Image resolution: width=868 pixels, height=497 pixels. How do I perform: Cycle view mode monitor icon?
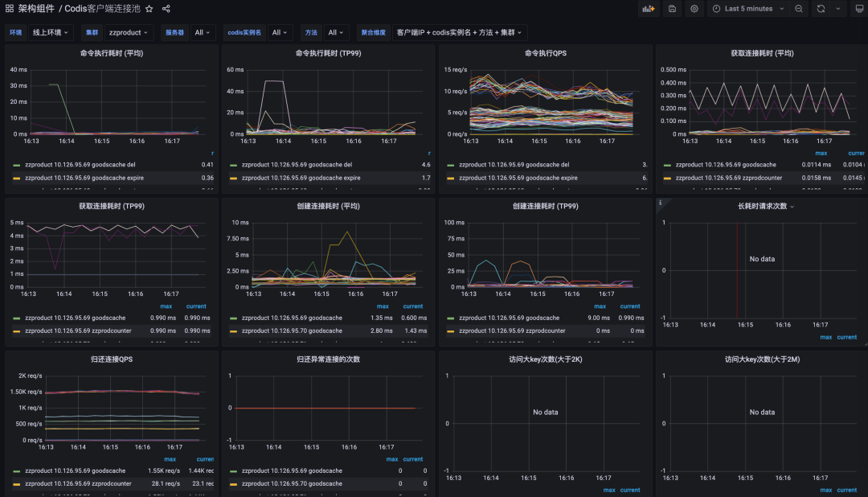(859, 9)
